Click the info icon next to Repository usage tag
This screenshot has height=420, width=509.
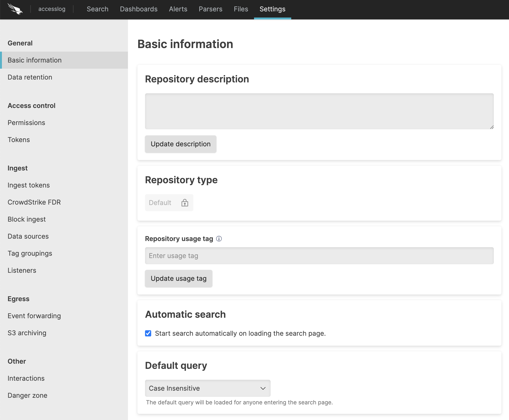(x=219, y=239)
